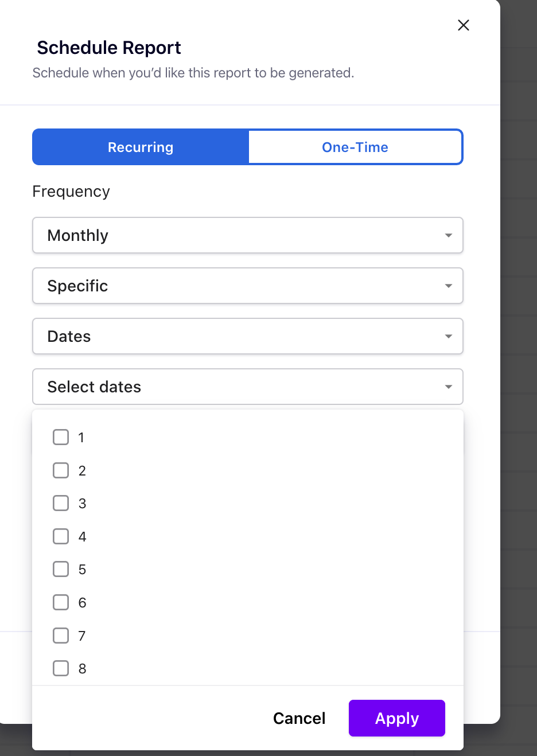Open the Dates dropdown
537x756 pixels.
[247, 336]
